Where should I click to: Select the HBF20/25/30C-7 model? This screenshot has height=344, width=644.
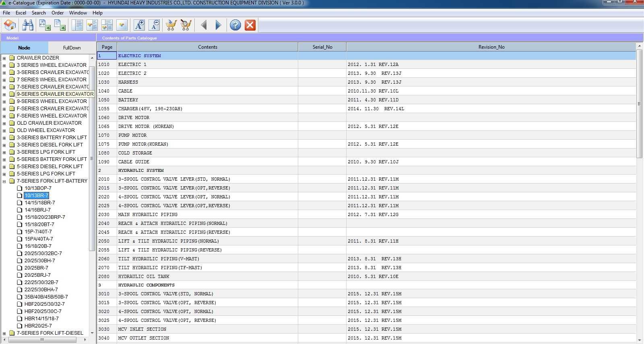coord(43,311)
